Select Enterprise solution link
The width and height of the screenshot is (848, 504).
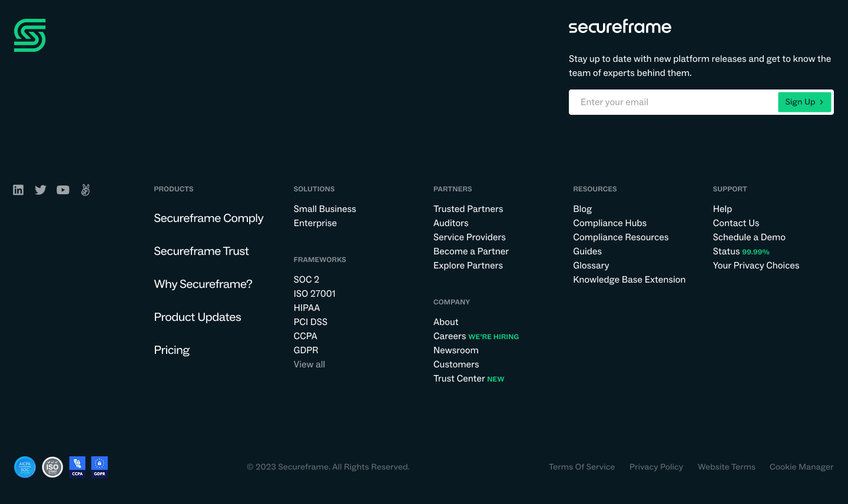pos(315,223)
